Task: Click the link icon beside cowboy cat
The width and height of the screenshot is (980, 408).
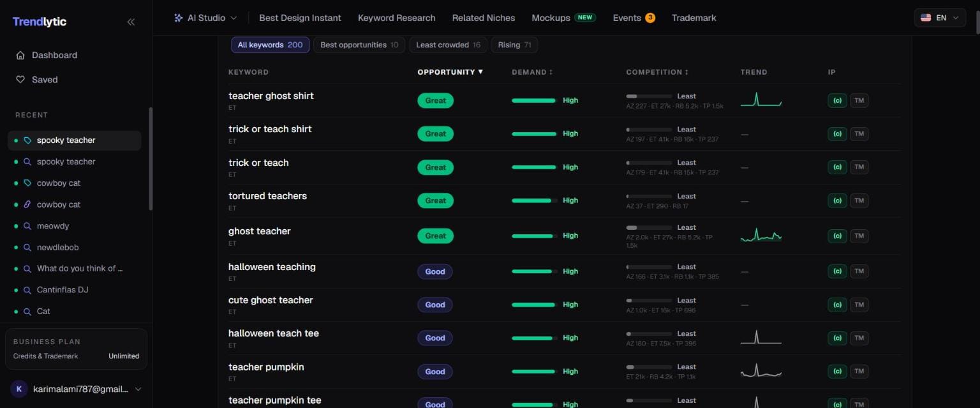Action: click(x=27, y=204)
